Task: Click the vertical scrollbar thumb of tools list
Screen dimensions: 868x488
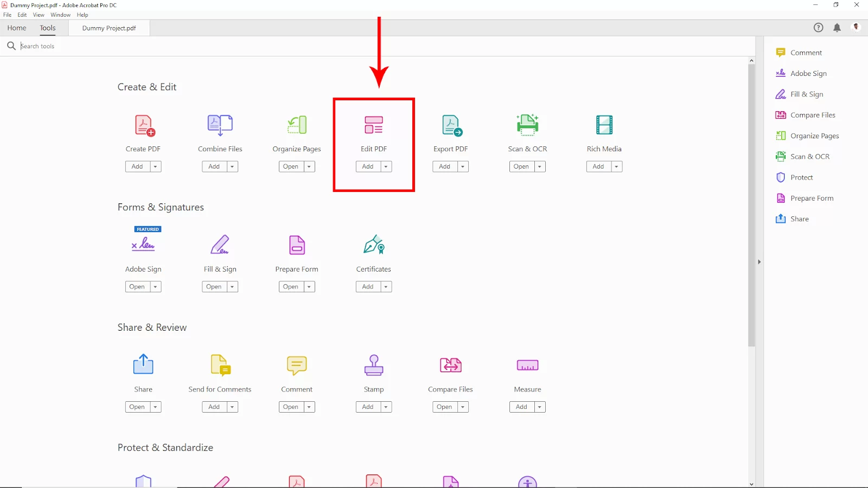Action: coord(751,205)
